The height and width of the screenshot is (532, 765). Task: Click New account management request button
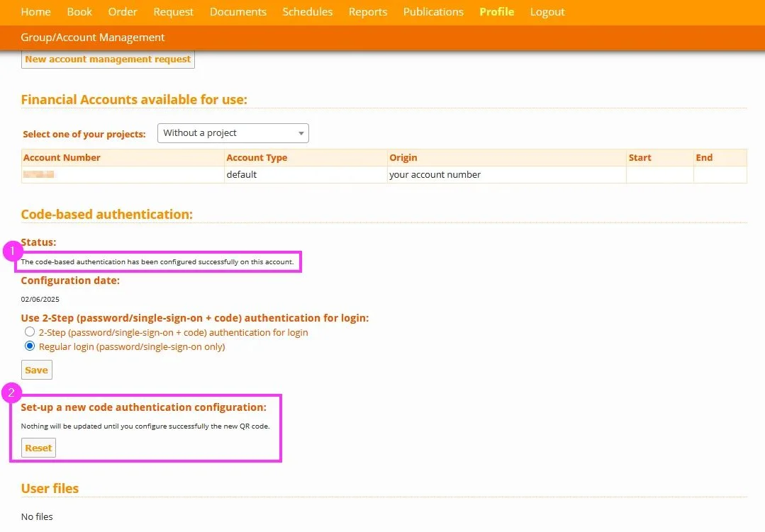[108, 59]
